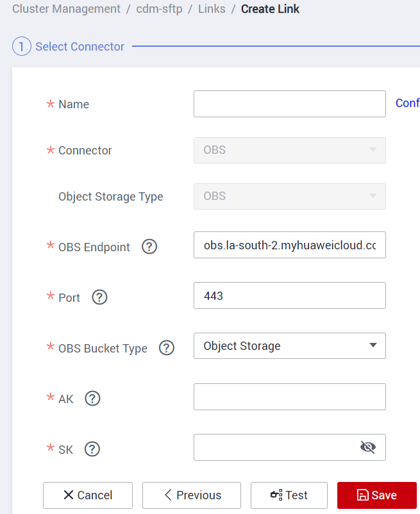Click the Object Storage Type dropdown
This screenshot has height=514, width=420.
click(290, 196)
